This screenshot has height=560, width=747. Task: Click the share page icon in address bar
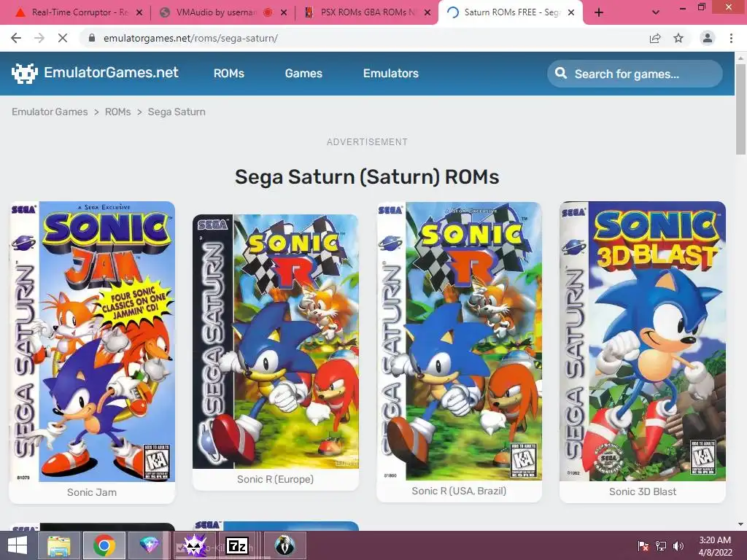click(x=655, y=38)
